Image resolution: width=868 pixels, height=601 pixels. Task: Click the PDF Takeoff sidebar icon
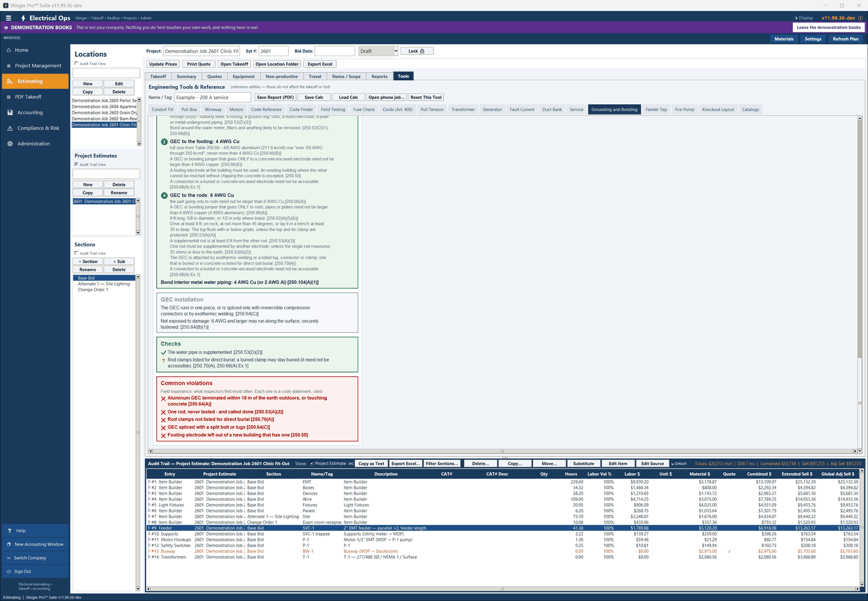(9, 97)
